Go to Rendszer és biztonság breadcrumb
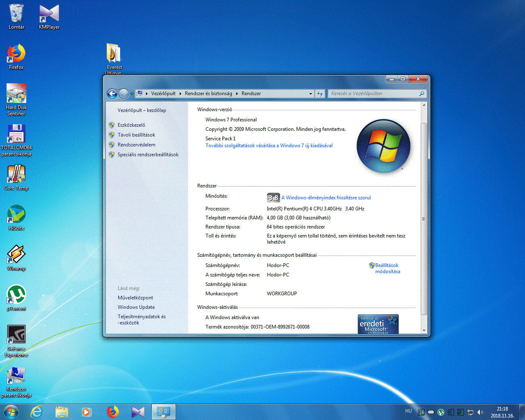This screenshot has height=420, width=525. tap(208, 94)
